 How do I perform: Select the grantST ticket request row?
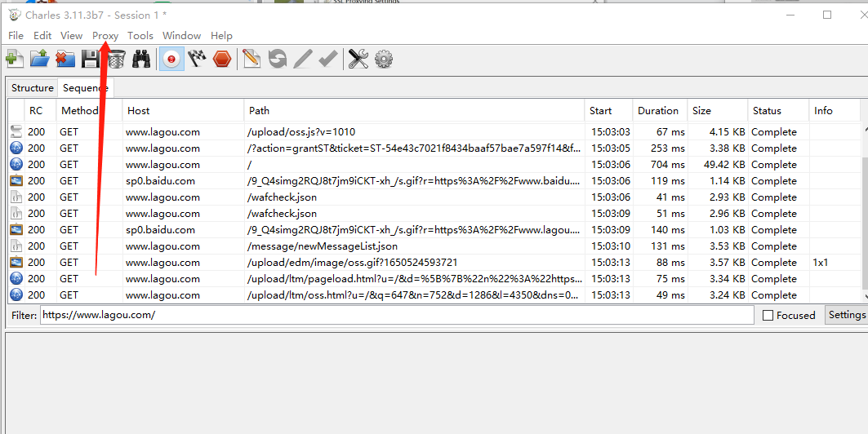(x=434, y=148)
